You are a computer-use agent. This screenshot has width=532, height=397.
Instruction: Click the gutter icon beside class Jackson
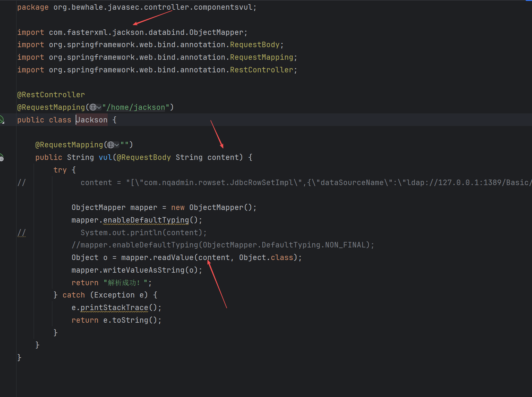2,120
